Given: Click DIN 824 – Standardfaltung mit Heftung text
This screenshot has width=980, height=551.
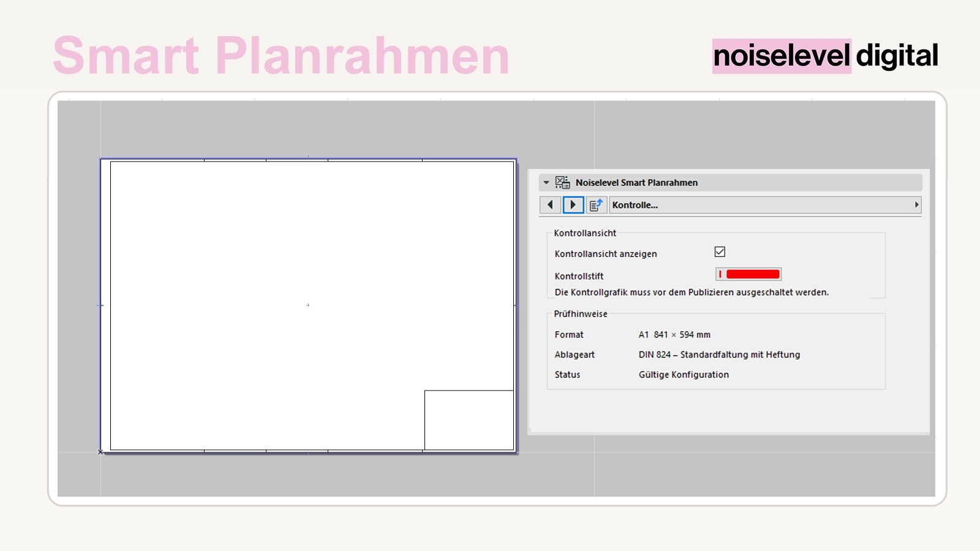Looking at the screenshot, I should [x=719, y=354].
